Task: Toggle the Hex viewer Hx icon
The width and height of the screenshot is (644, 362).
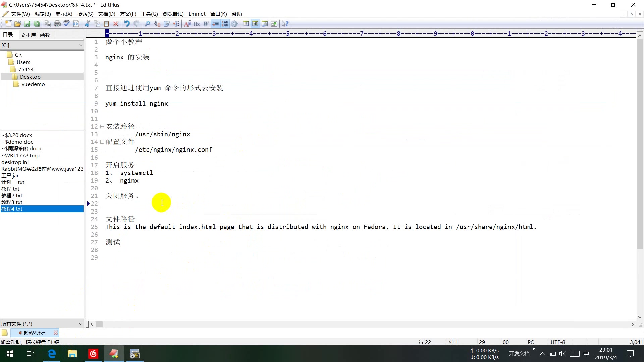Action: point(197,24)
